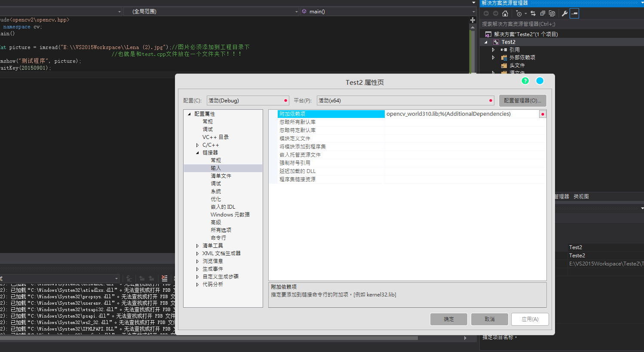Collapse the Test2 project node
The height and width of the screenshot is (352, 644).
click(486, 42)
